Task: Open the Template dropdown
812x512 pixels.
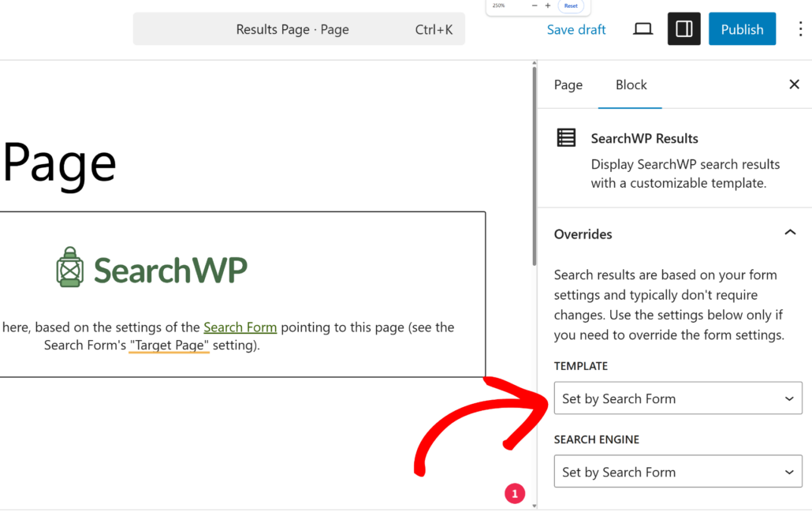Action: (x=678, y=398)
